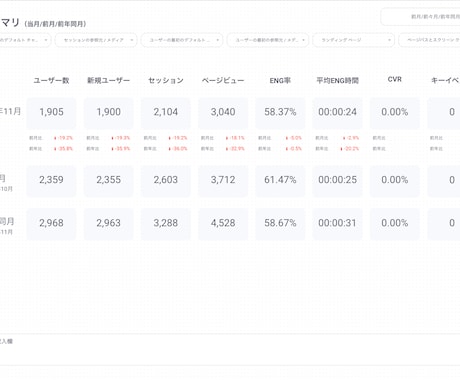Image resolution: width=460 pixels, height=380 pixels.
Task: Click the 新規ユーザー column header
Action: [x=108, y=80]
